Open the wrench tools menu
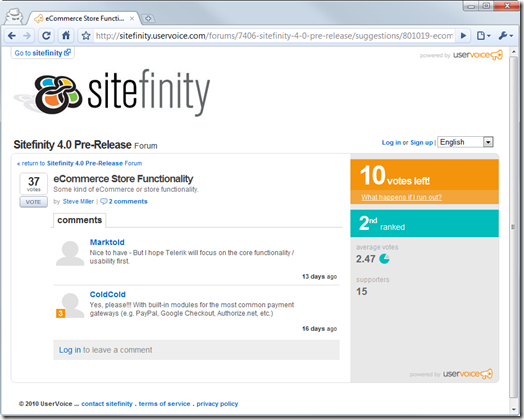Screen dimensions: 524x420 coord(505,35)
